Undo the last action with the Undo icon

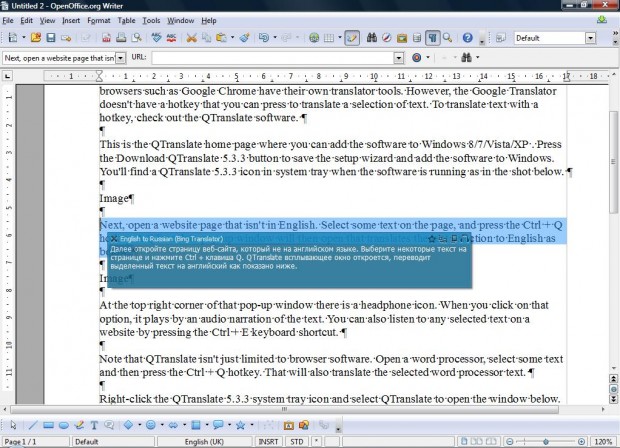264,38
